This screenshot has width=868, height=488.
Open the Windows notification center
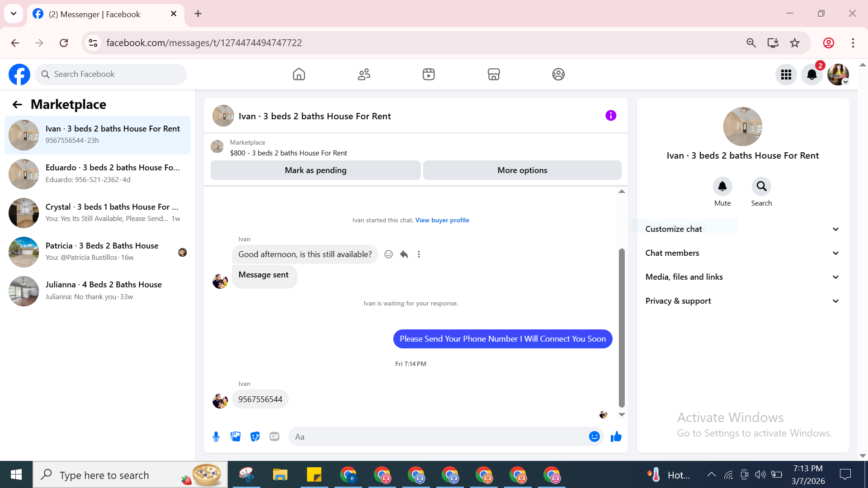coord(845,474)
